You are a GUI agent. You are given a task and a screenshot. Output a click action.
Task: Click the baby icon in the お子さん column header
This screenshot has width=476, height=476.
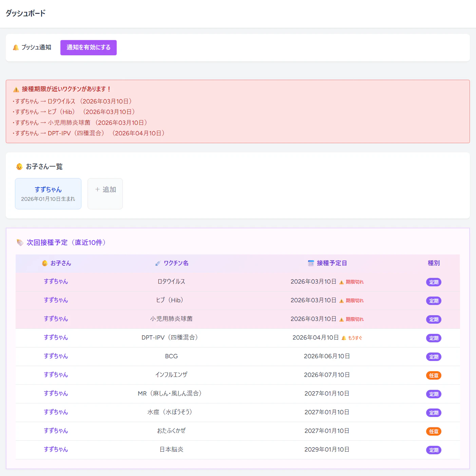point(44,263)
